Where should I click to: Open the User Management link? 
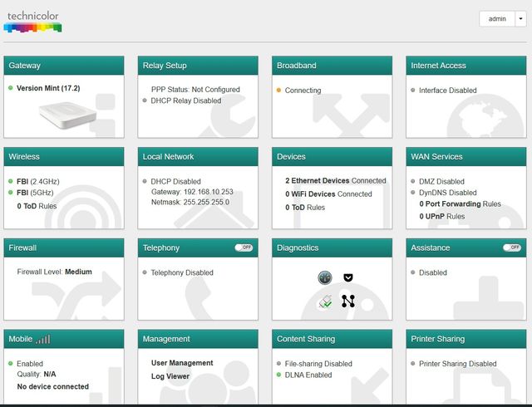[x=182, y=363]
